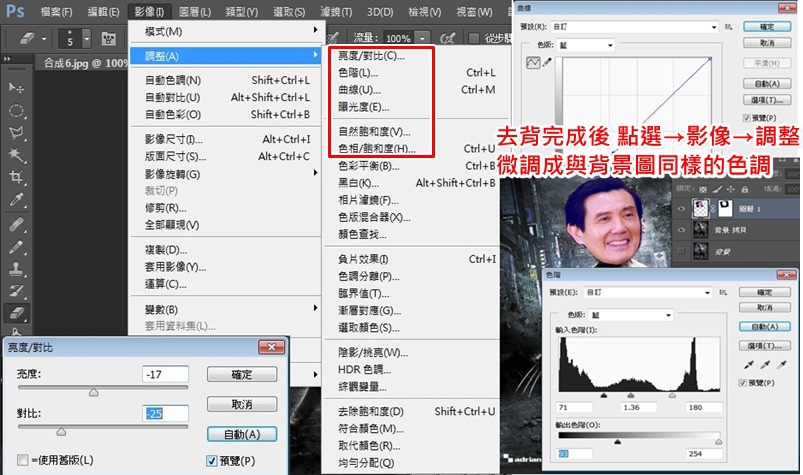Select the Move tool in the toolbox

(16, 88)
